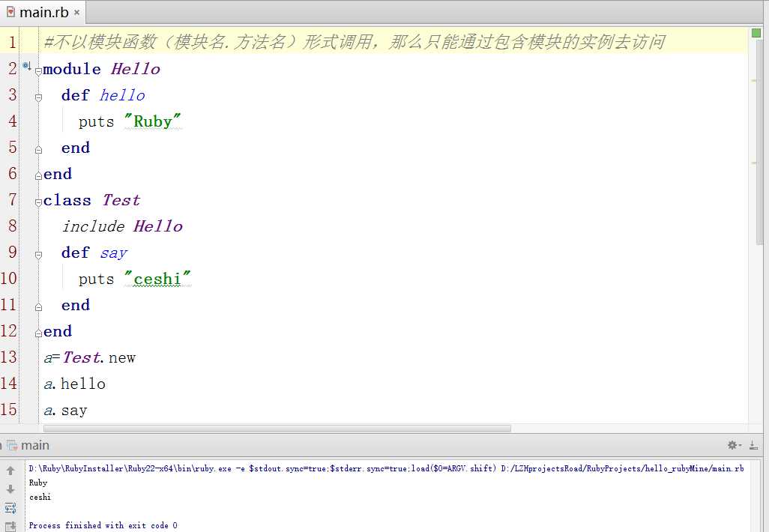Collapse the class Test fold marker
769x532 pixels.
(x=38, y=202)
